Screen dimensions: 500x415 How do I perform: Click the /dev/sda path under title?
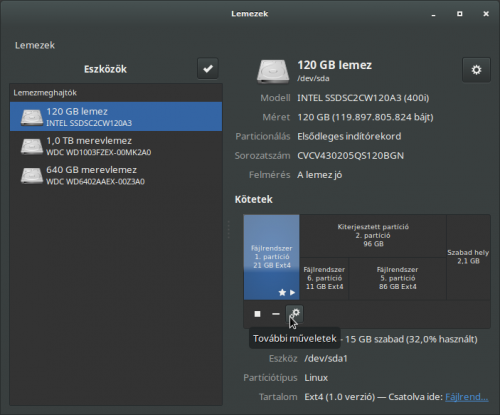click(313, 79)
